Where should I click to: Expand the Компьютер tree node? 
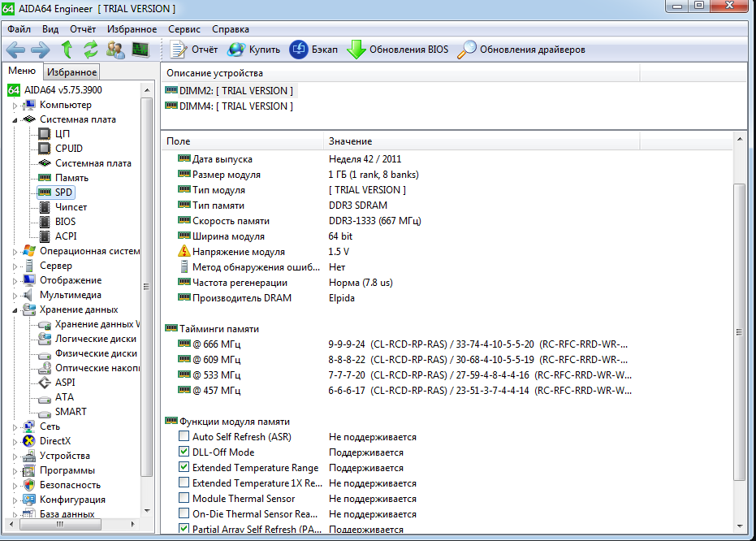(x=15, y=105)
